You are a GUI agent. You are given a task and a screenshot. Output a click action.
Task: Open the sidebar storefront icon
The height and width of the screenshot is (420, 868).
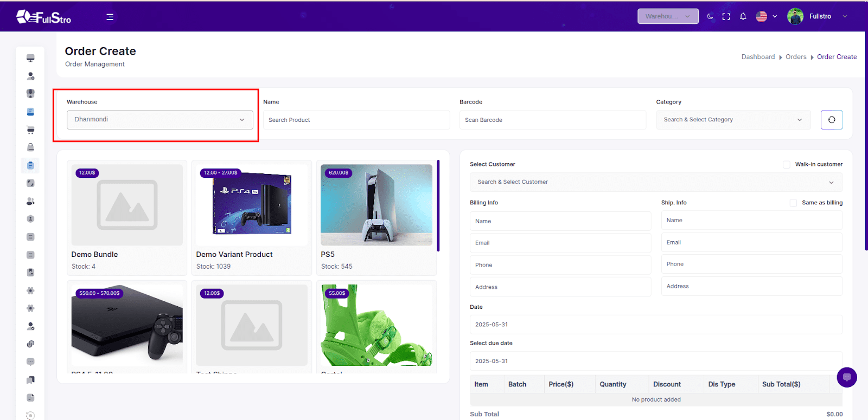[x=30, y=94]
